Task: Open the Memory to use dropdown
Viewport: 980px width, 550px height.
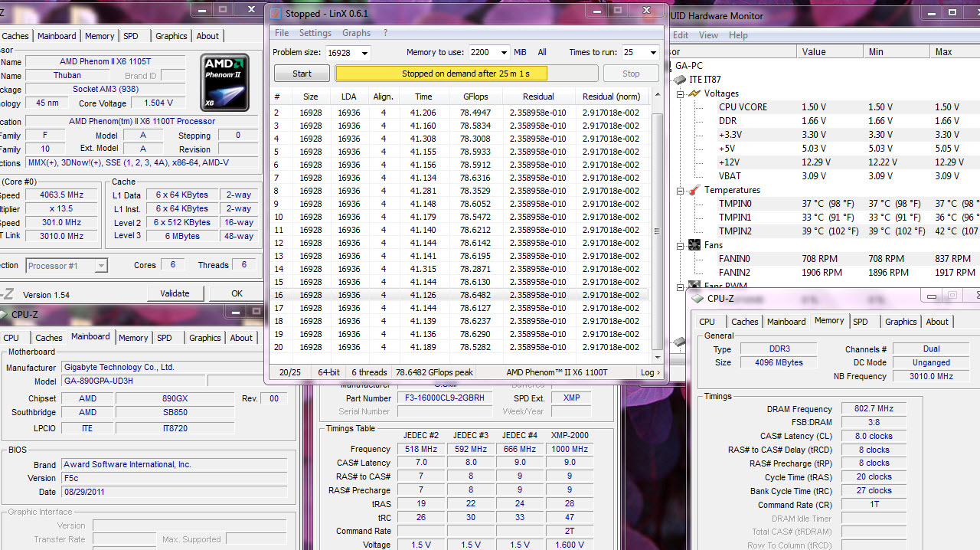Action: 504,53
